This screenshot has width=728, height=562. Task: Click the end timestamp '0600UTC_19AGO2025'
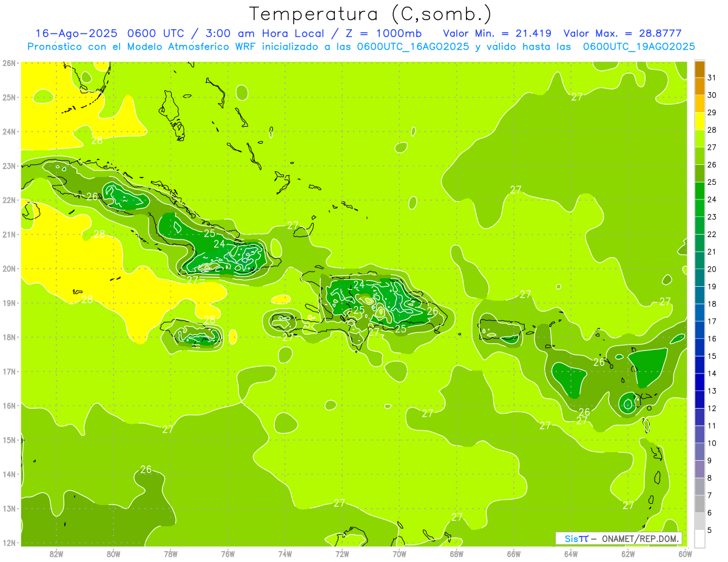638,47
